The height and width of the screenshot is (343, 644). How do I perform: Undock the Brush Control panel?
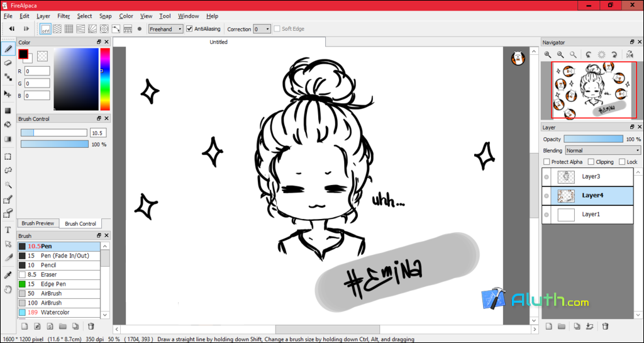[99, 118]
